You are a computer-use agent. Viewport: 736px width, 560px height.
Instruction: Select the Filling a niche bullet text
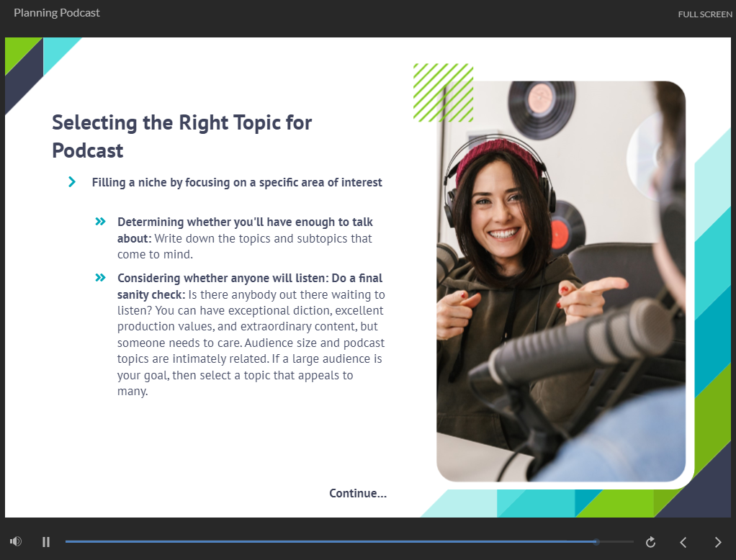point(237,182)
